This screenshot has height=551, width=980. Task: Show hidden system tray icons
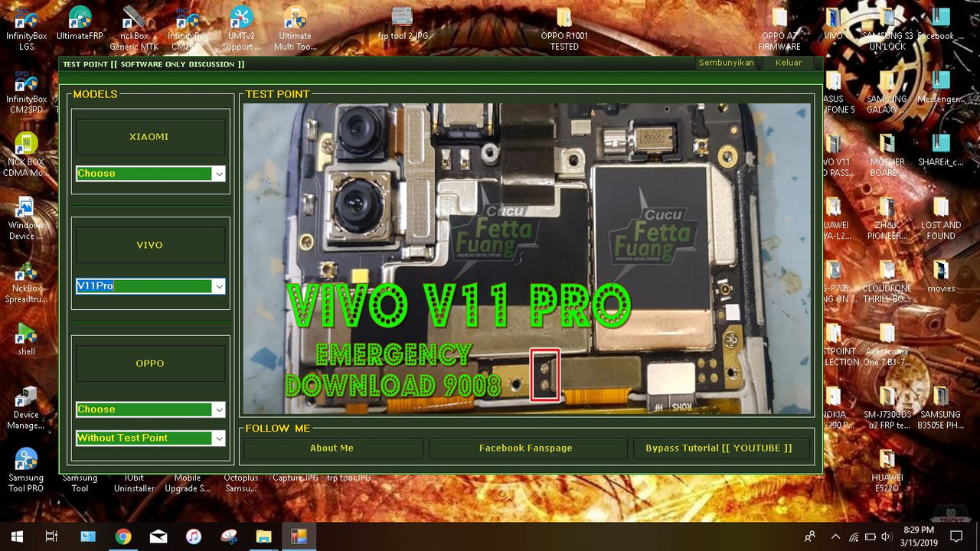(835, 536)
